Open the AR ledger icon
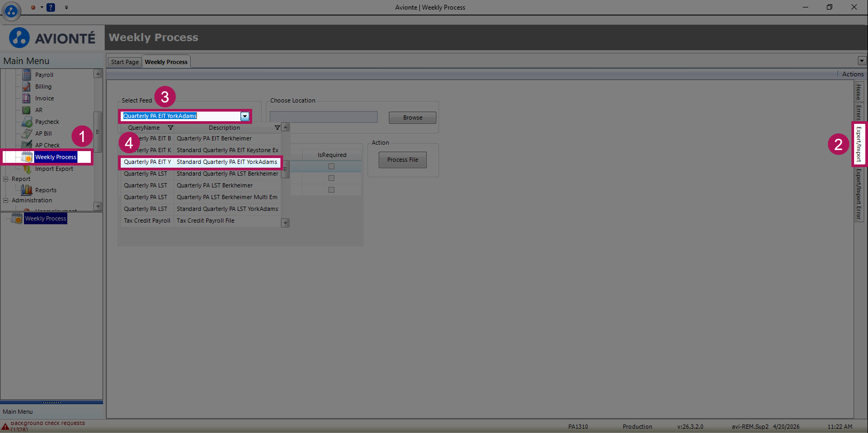Image resolution: width=868 pixels, height=433 pixels. [27, 110]
